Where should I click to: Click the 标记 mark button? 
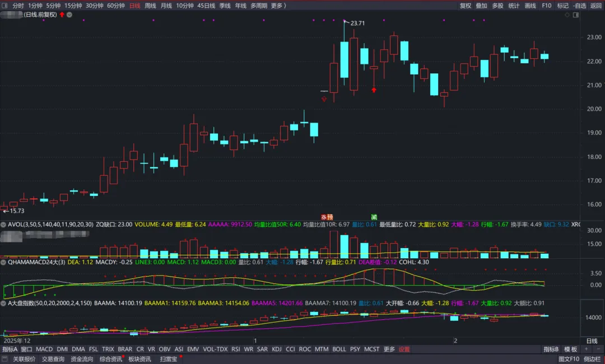pyautogui.click(x=562, y=6)
